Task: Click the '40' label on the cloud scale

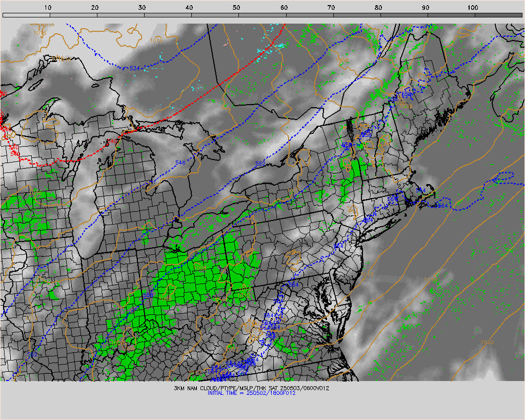Action: point(190,7)
